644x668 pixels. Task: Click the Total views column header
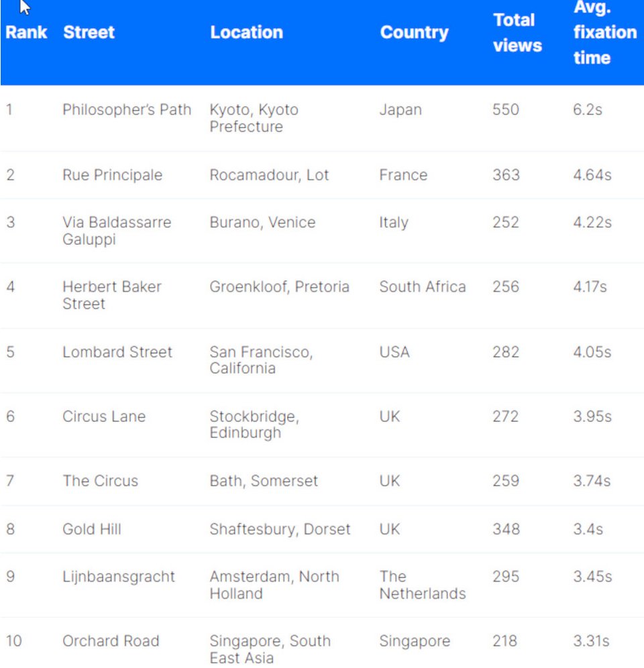pos(517,32)
